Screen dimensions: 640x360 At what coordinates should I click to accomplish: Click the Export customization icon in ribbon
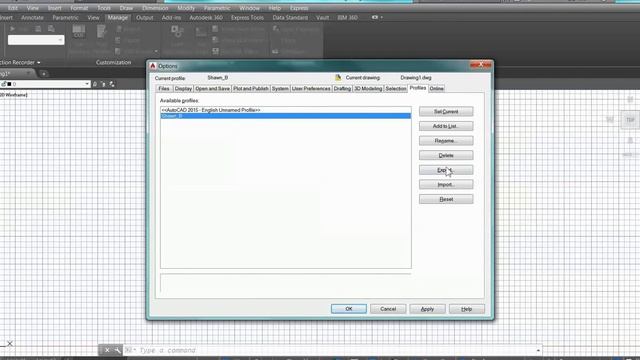(118, 40)
